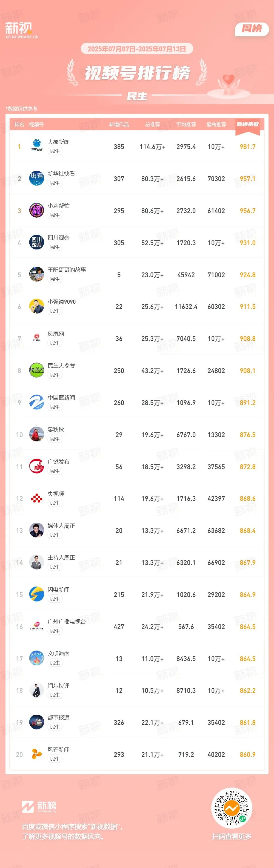Select the 新增作品 column header
This screenshot has height=868, width=274.
click(x=119, y=124)
